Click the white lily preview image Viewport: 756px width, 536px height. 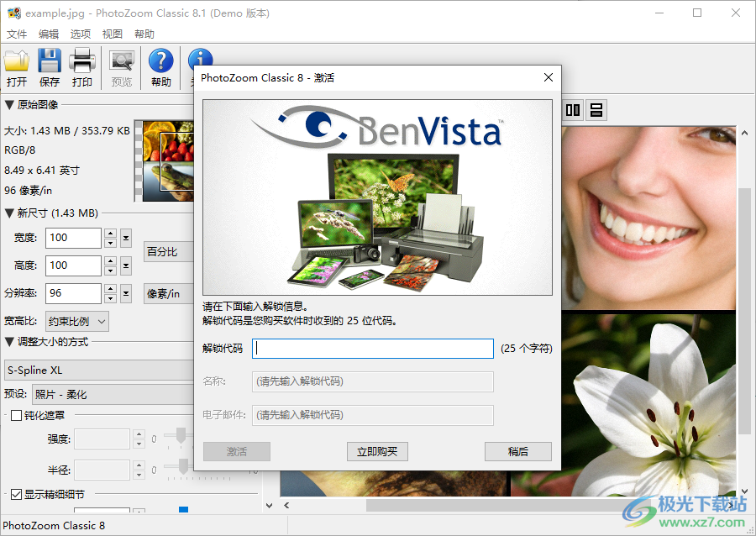[x=648, y=405]
